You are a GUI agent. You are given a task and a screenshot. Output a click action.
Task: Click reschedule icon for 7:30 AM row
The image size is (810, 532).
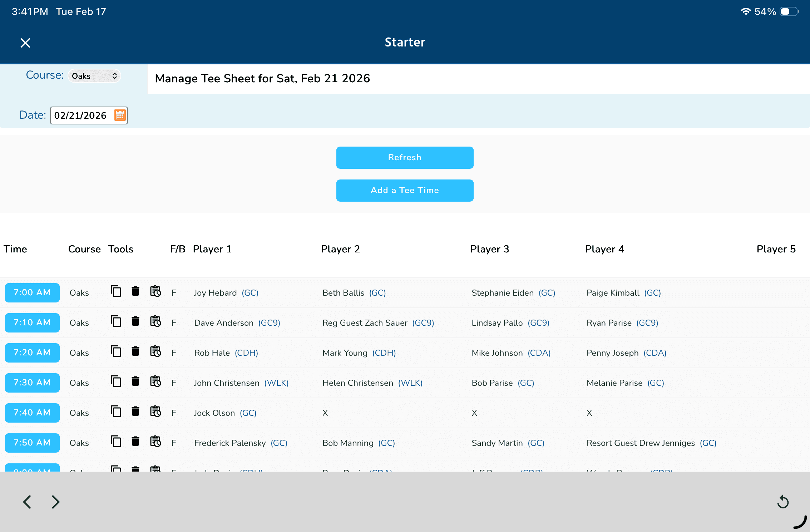[x=155, y=381]
